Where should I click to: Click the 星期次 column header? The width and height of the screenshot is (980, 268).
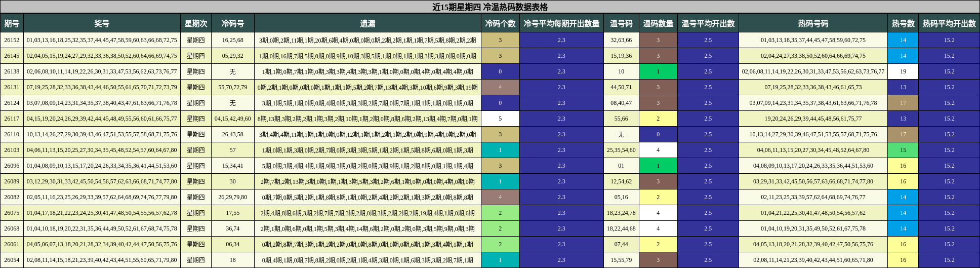[x=196, y=23]
